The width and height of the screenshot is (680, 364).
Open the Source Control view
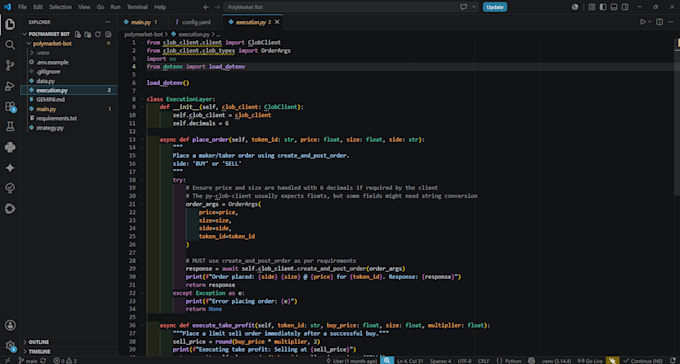(10, 66)
